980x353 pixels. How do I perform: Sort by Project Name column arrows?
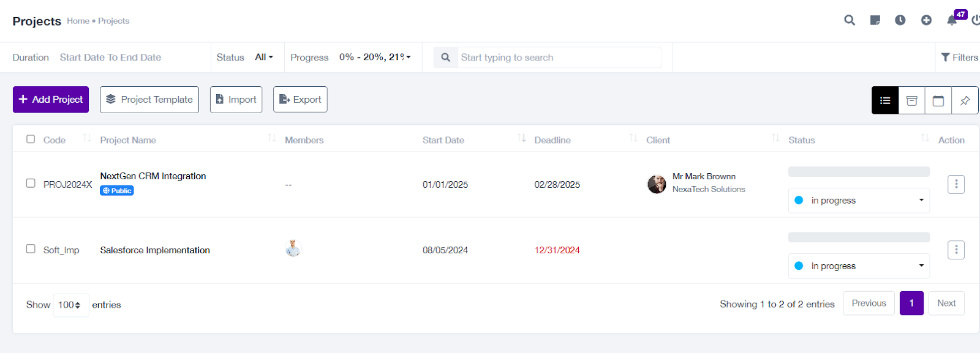click(272, 138)
